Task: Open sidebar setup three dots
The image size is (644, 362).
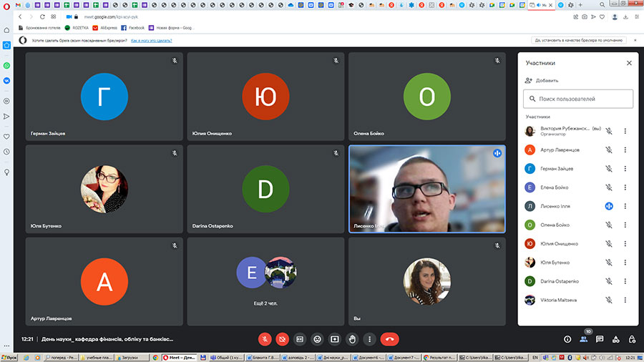Action: click(x=6, y=346)
